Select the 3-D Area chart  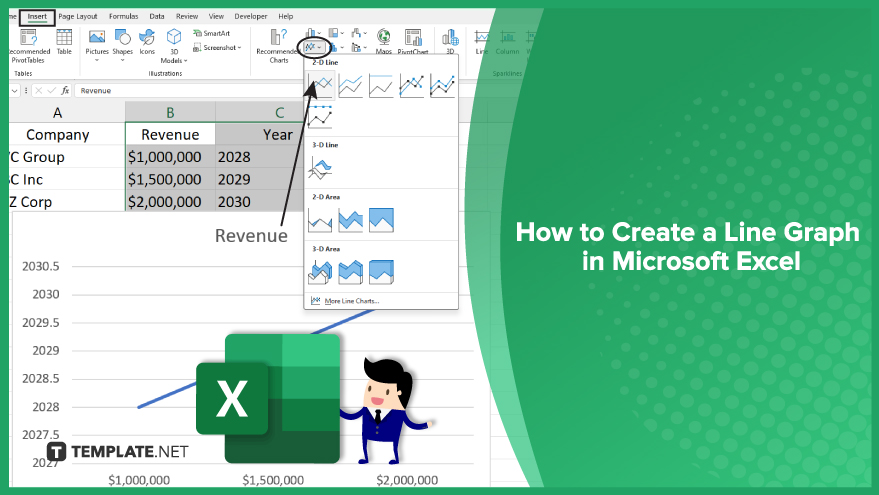click(x=321, y=272)
